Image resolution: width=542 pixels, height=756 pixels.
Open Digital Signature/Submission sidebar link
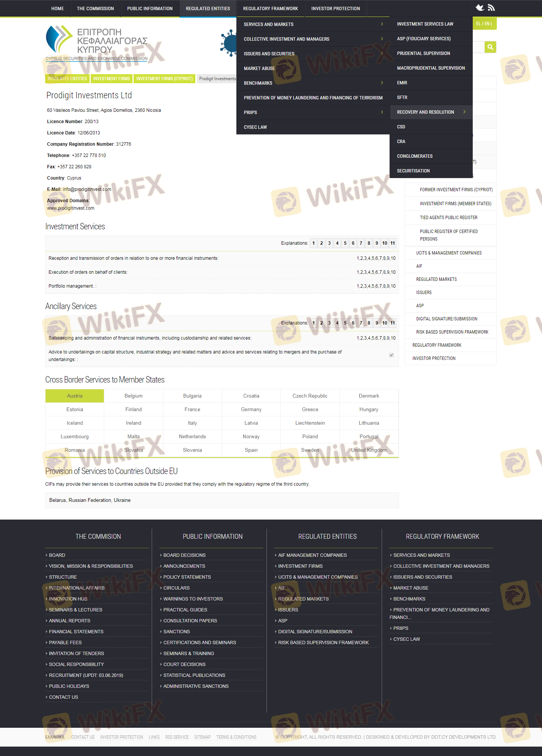[446, 319]
